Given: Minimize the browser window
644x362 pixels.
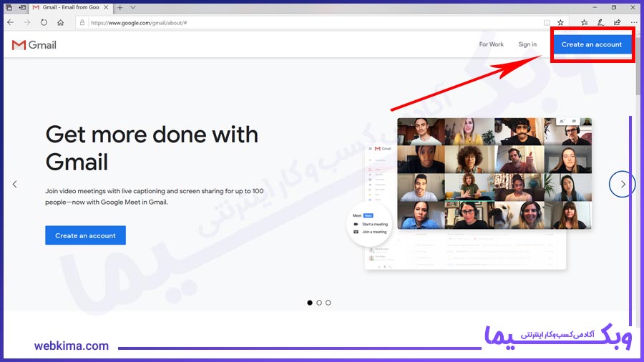Looking at the screenshot, I should pyautogui.click(x=595, y=7).
